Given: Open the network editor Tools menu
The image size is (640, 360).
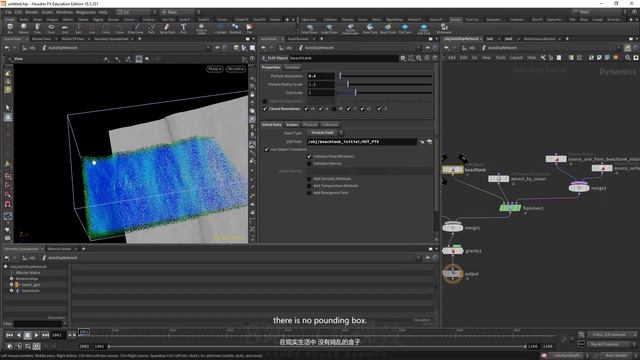Looking at the screenshot, I should pos(500,58).
